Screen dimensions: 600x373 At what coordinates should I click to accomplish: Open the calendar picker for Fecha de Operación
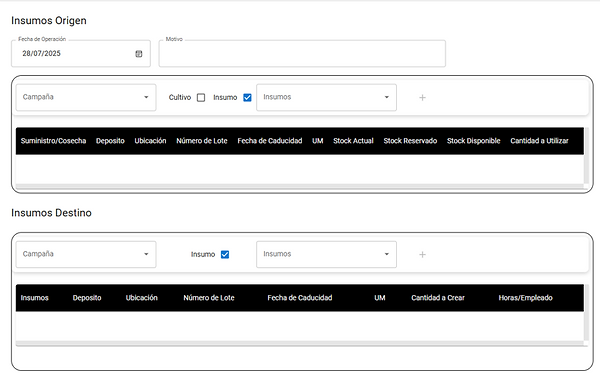point(139,54)
